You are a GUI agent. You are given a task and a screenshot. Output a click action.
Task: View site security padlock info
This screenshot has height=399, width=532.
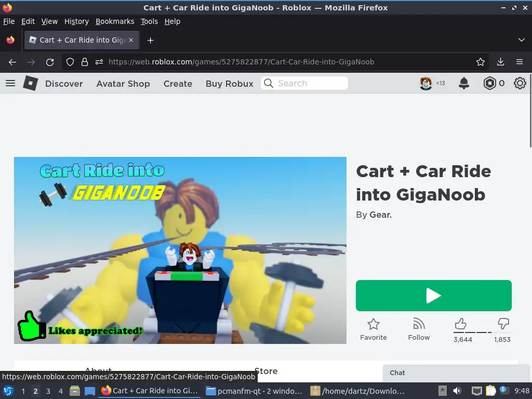(85, 62)
